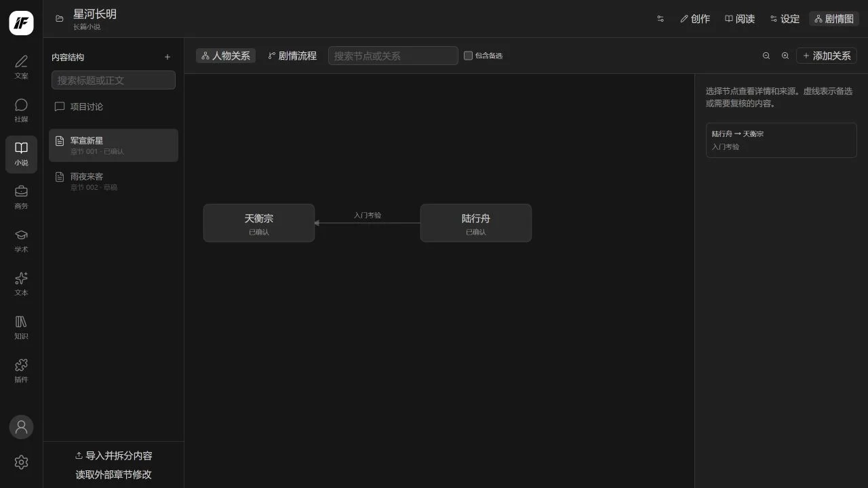This screenshot has width=868, height=488.
Task: Select the 天衡宗 node
Action: (259, 223)
